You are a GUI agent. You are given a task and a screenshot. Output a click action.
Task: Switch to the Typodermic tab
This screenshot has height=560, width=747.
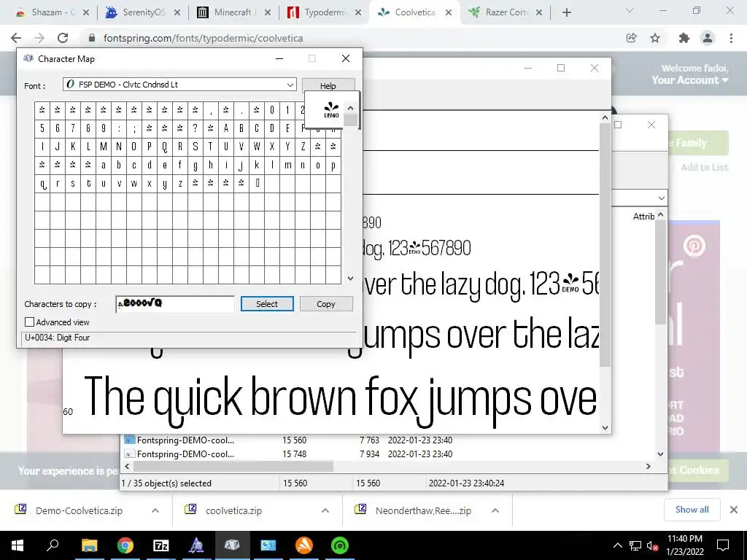pyautogui.click(x=324, y=12)
